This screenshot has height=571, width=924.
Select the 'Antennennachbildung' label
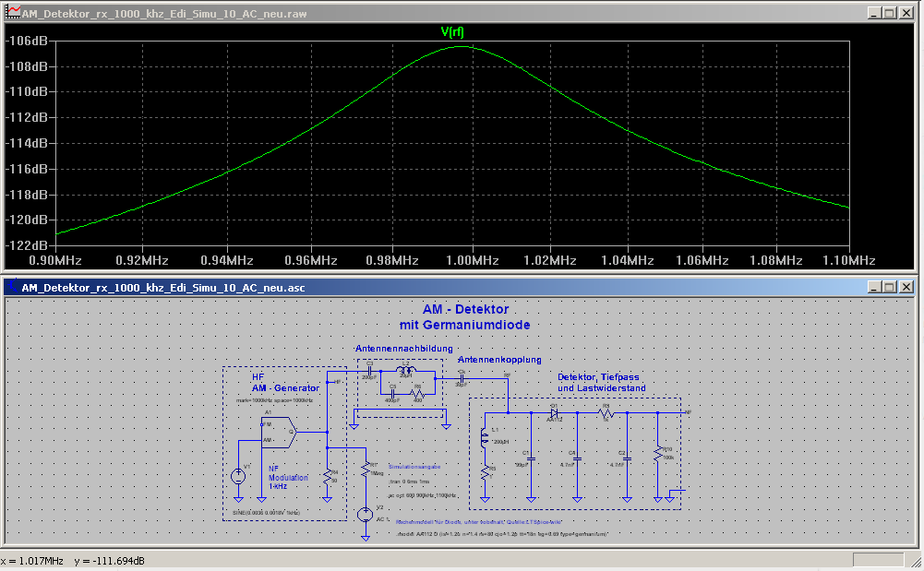click(403, 349)
